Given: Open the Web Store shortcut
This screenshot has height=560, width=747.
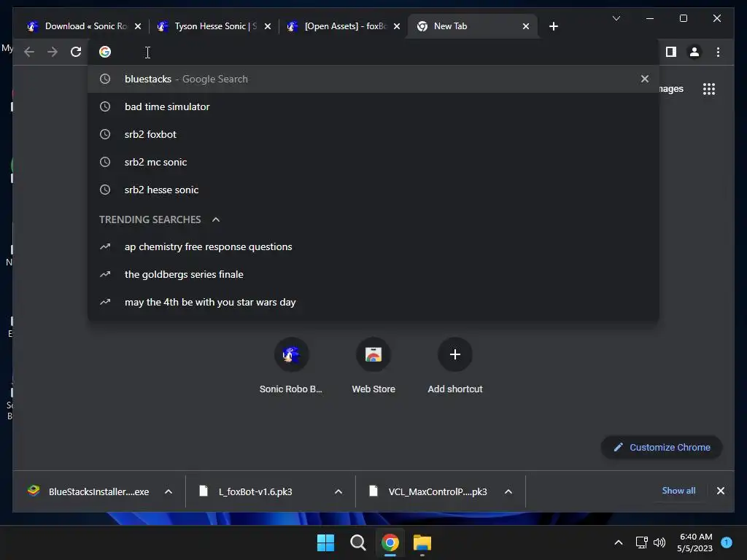Looking at the screenshot, I should 373,365.
